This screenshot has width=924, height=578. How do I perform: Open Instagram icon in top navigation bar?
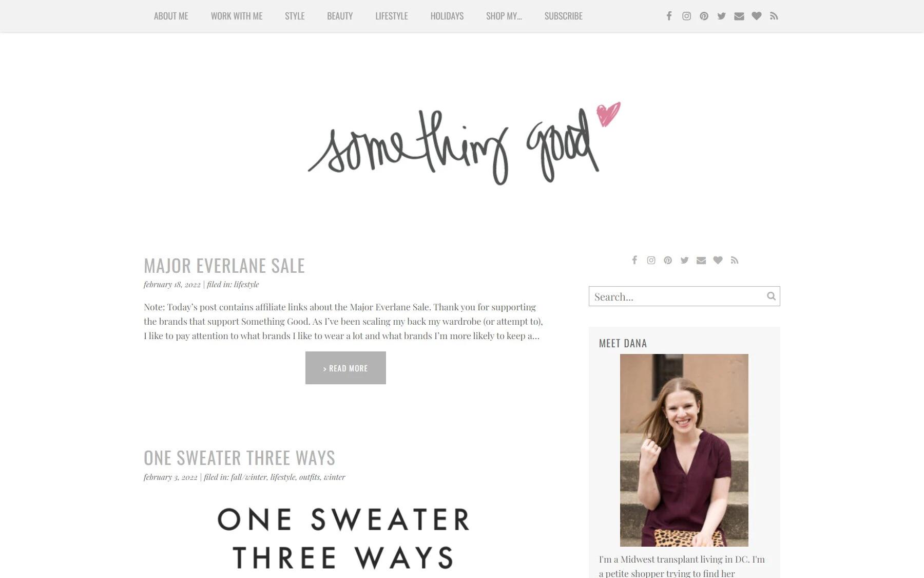point(686,16)
